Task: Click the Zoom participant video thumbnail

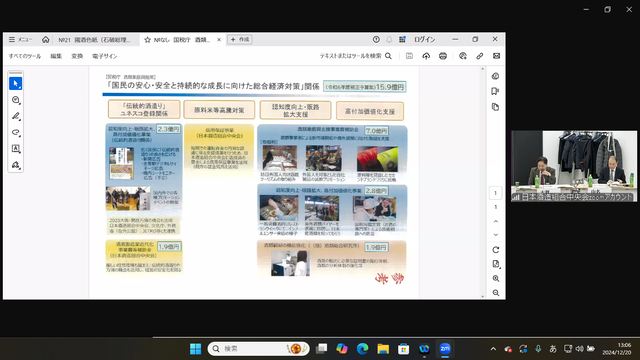Action: click(574, 166)
